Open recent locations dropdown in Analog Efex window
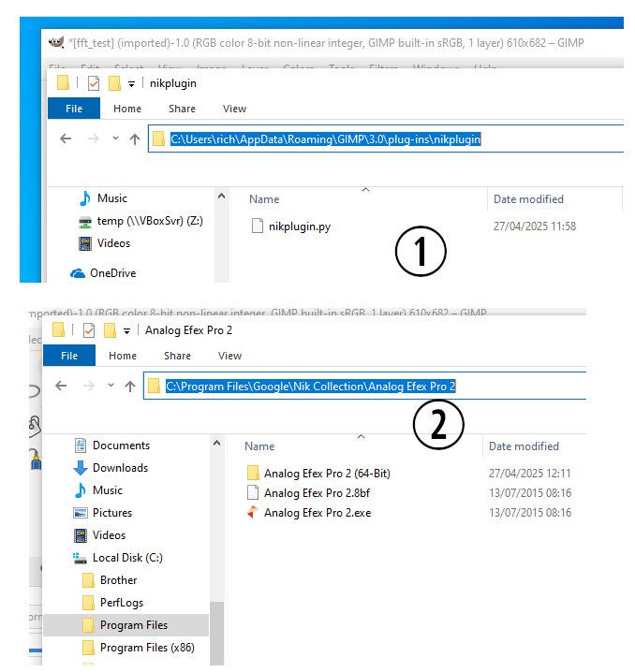The image size is (635, 672). click(x=111, y=385)
